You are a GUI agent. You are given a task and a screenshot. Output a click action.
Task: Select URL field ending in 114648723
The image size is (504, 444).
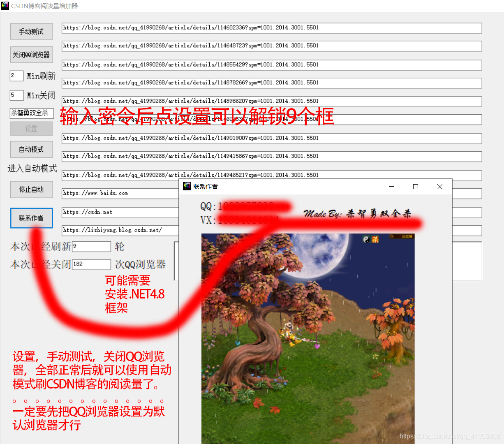click(272, 46)
